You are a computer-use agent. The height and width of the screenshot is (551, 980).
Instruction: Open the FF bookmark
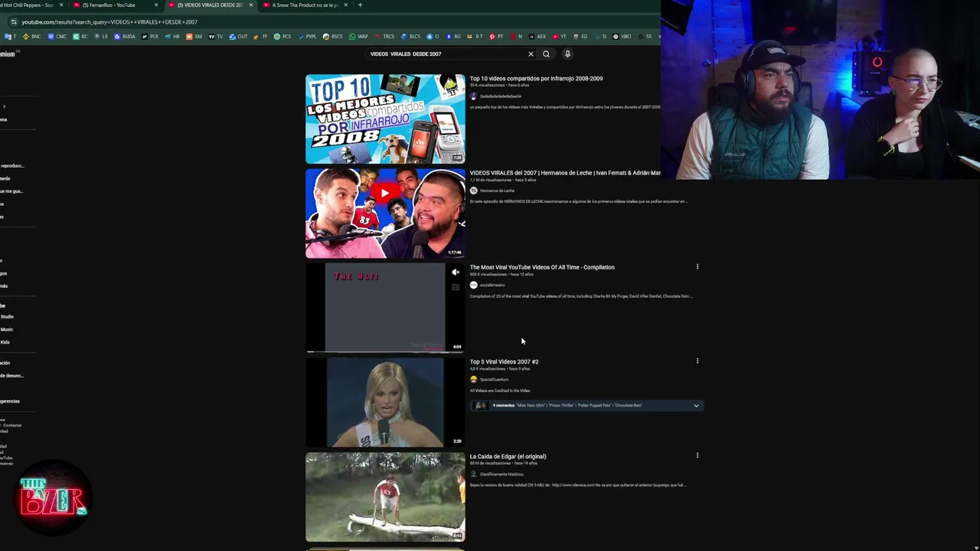coord(260,36)
